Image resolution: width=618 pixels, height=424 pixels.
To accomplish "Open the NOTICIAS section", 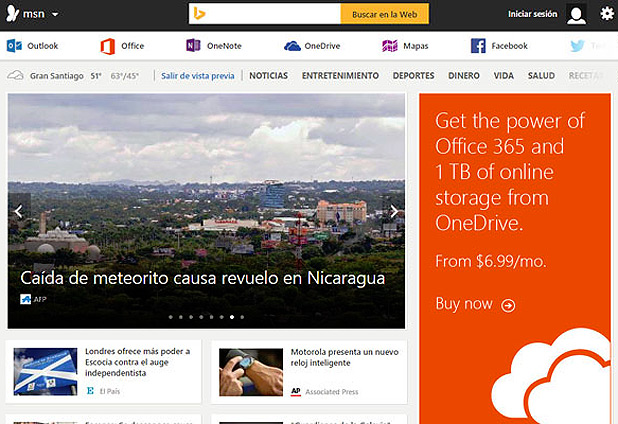I will pyautogui.click(x=268, y=76).
